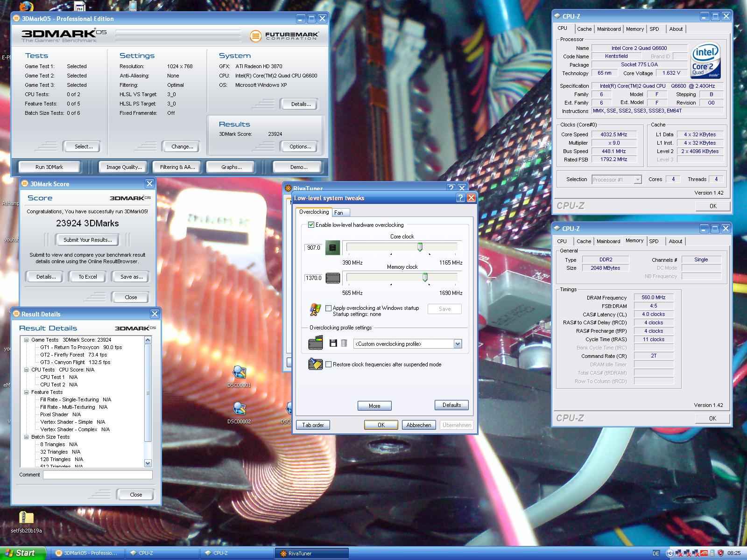
Task: Open the Processor #1 selection dropdown
Action: click(x=638, y=180)
